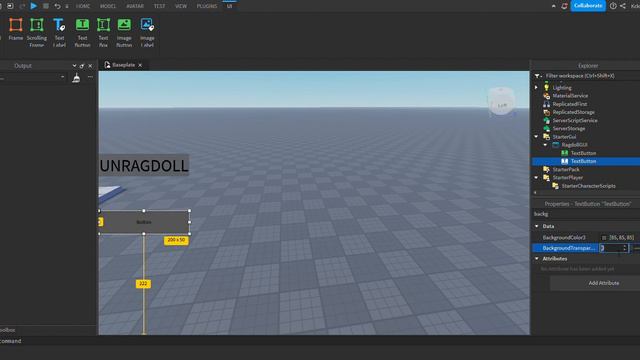640x360 pixels.
Task: Collapse the StarterPlayer tree node
Action: coord(536,177)
